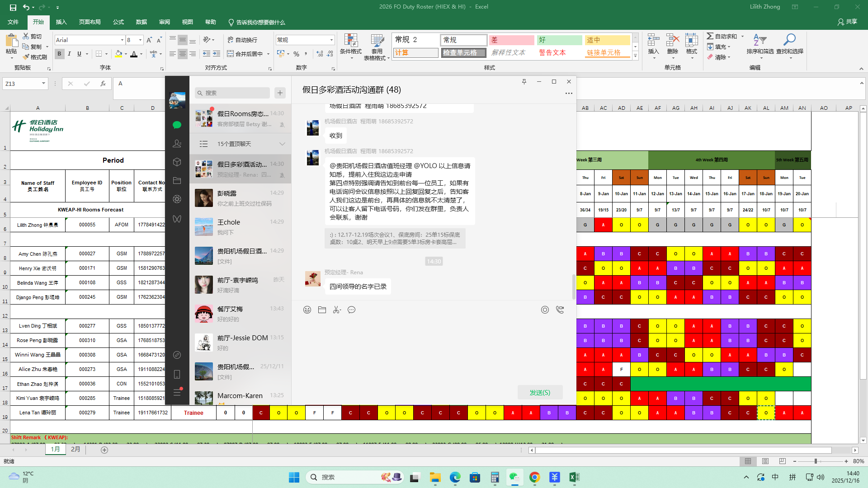The image size is (868, 488).
Task: Click the WeChat emoji sticker icon
Action: (x=307, y=310)
